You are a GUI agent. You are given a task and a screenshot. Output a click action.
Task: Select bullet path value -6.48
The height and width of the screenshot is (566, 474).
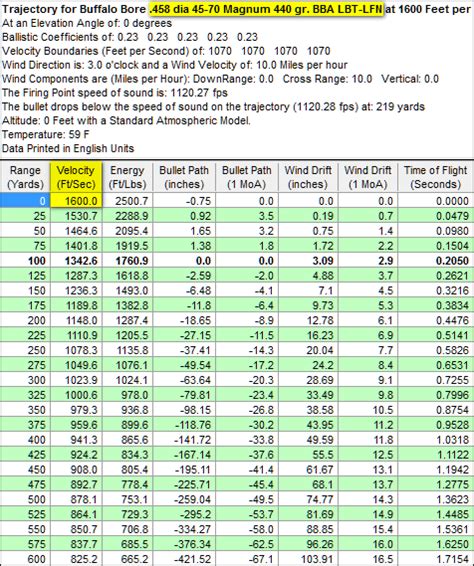pos(184,291)
